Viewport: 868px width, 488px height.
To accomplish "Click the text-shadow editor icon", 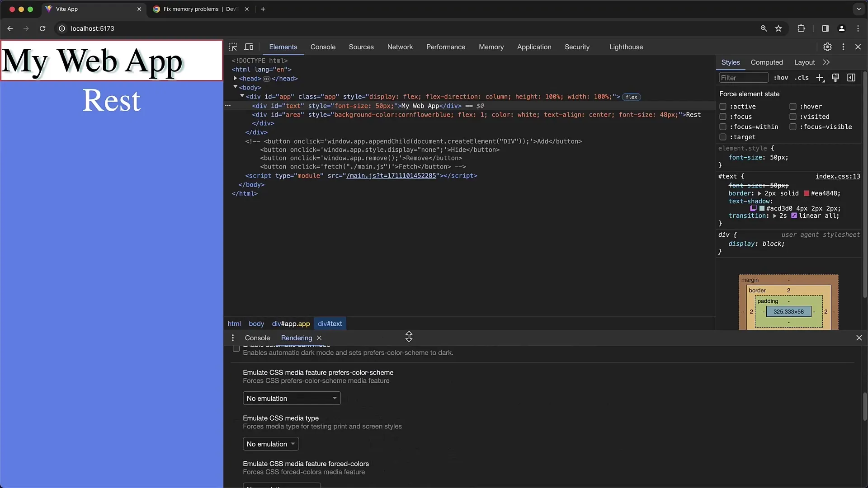I will pos(753,208).
